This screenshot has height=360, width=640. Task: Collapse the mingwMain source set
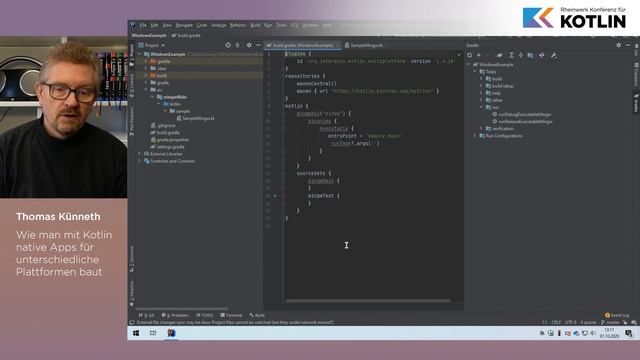pos(153,97)
